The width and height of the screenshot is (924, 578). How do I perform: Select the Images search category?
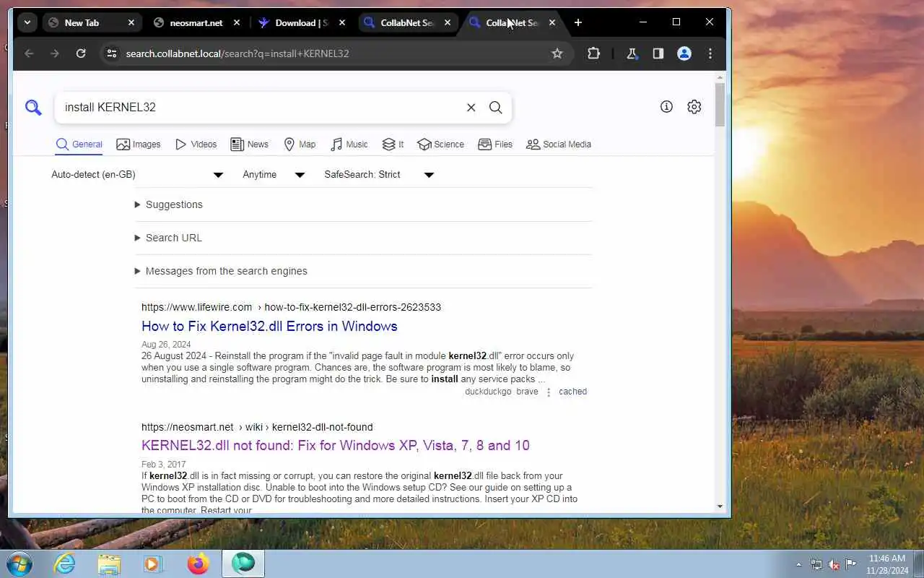pyautogui.click(x=139, y=144)
